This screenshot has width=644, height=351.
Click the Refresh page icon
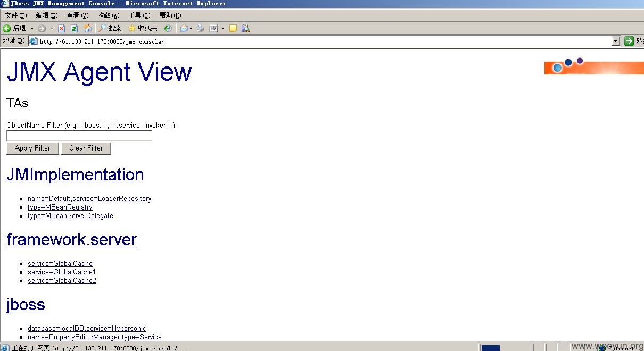[x=75, y=28]
